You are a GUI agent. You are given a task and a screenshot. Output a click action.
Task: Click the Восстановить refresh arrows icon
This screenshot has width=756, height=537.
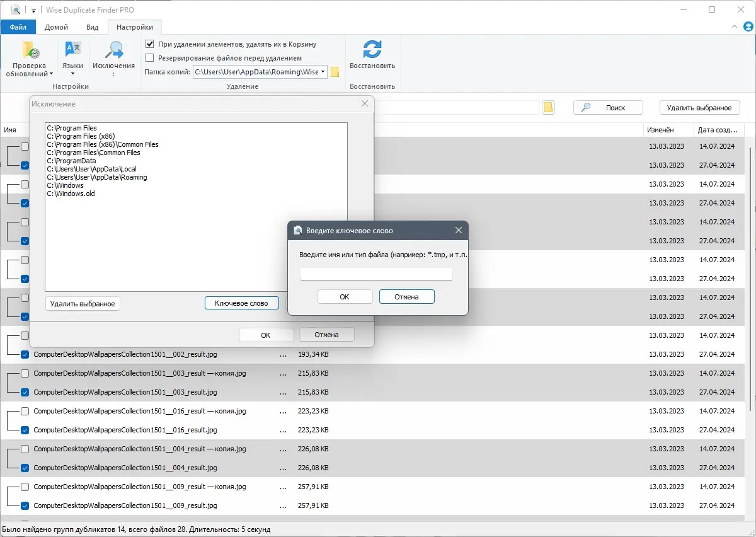click(x=372, y=50)
